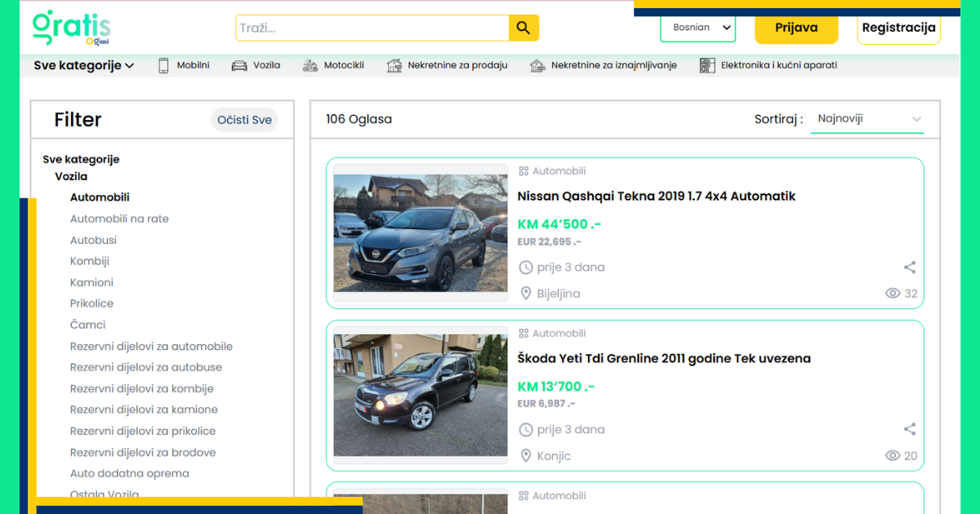Image resolution: width=980 pixels, height=514 pixels.
Task: Select Rezervni dijelovi za brodove
Action: pyautogui.click(x=143, y=452)
